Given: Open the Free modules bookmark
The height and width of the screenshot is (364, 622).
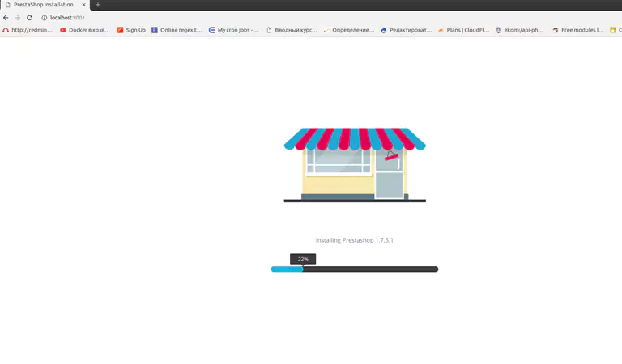Looking at the screenshot, I should tap(578, 30).
